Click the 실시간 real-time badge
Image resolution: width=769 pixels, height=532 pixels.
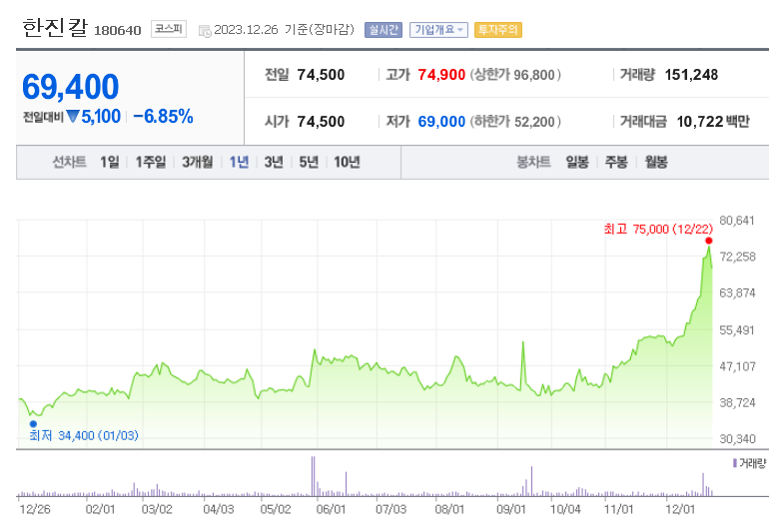point(384,30)
